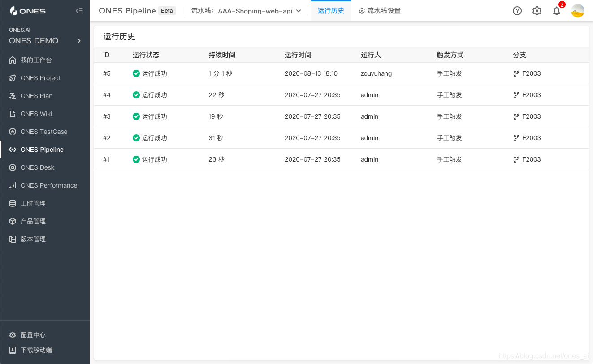
Task: Switch to the 流水线设置 tab
Action: (x=380, y=11)
